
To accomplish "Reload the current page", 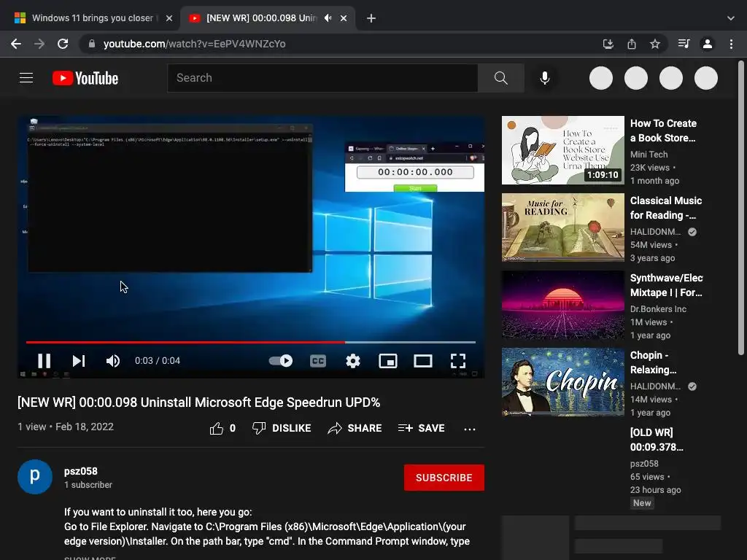I will (63, 44).
